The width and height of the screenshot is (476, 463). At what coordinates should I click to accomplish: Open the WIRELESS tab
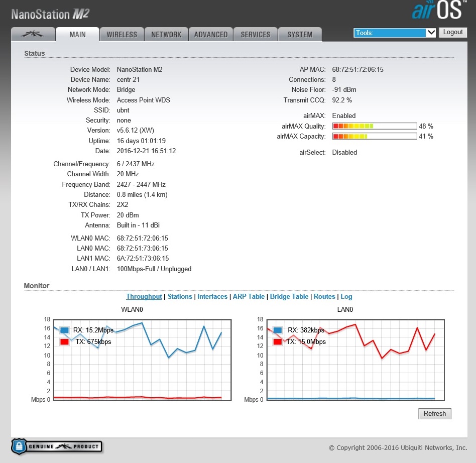pyautogui.click(x=122, y=34)
